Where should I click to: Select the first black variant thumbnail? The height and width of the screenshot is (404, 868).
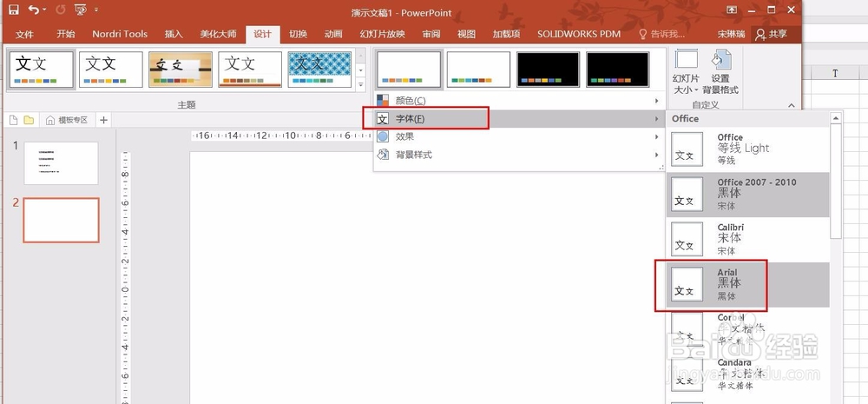548,70
